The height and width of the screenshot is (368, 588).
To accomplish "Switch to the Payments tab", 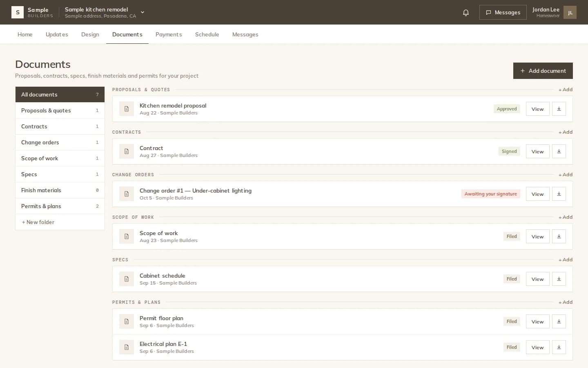I will [169, 34].
